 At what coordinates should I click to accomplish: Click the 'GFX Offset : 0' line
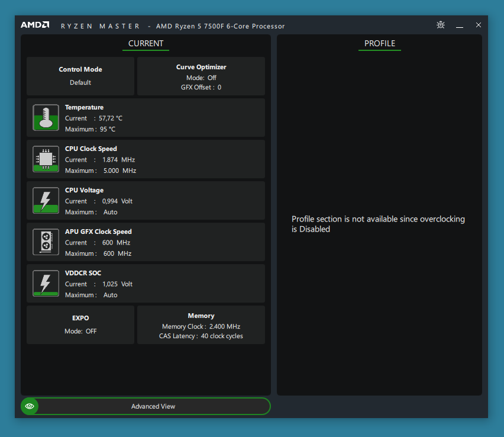click(x=201, y=88)
